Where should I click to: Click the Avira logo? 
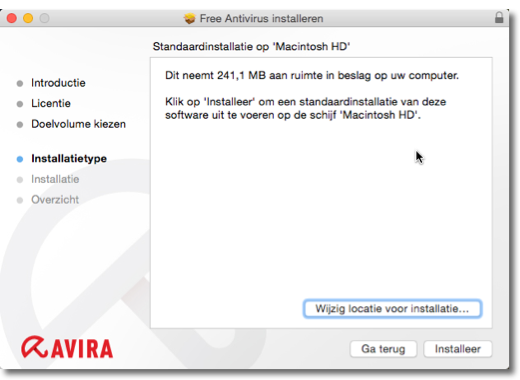tap(67, 347)
